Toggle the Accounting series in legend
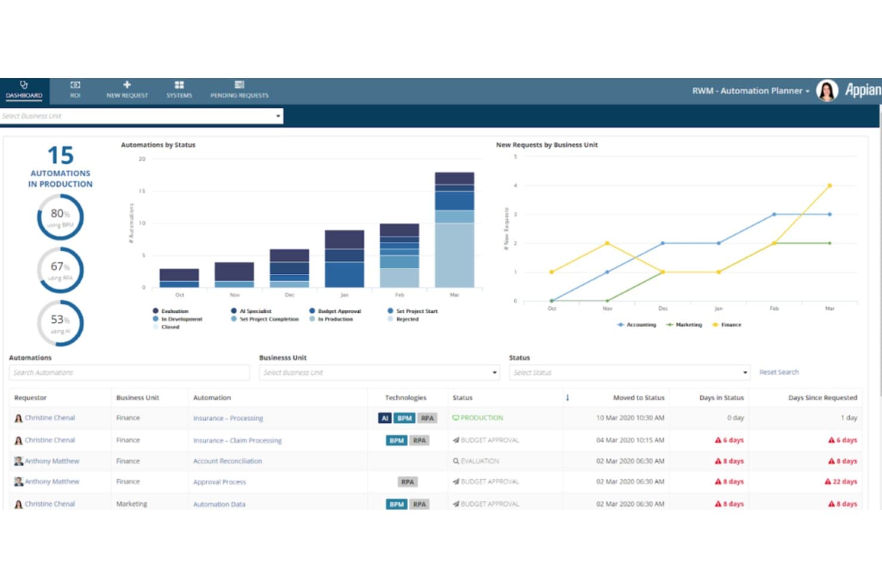The width and height of the screenshot is (882, 588). (x=636, y=325)
